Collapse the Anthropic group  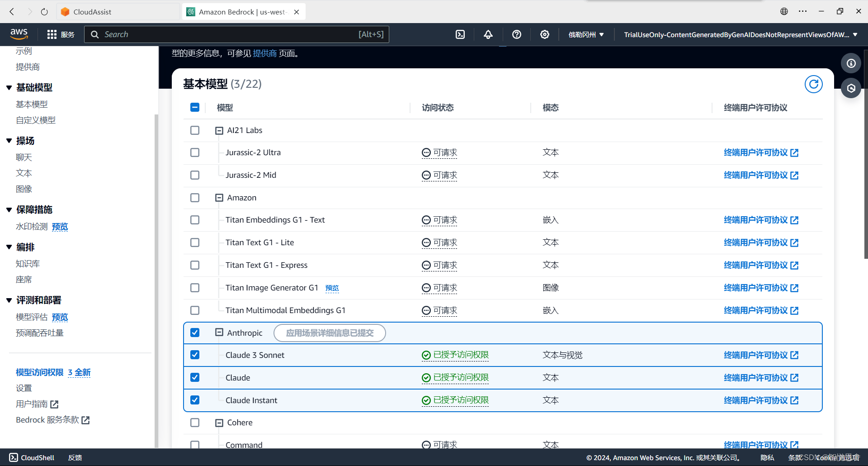219,333
